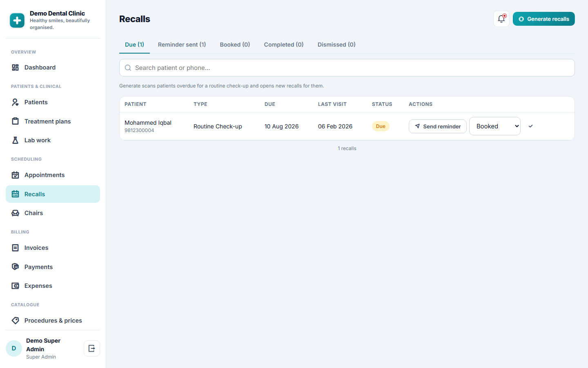Viewport: 588px width, 368px height.
Task: Click the Procedures & prices tag icon
Action: (15, 321)
